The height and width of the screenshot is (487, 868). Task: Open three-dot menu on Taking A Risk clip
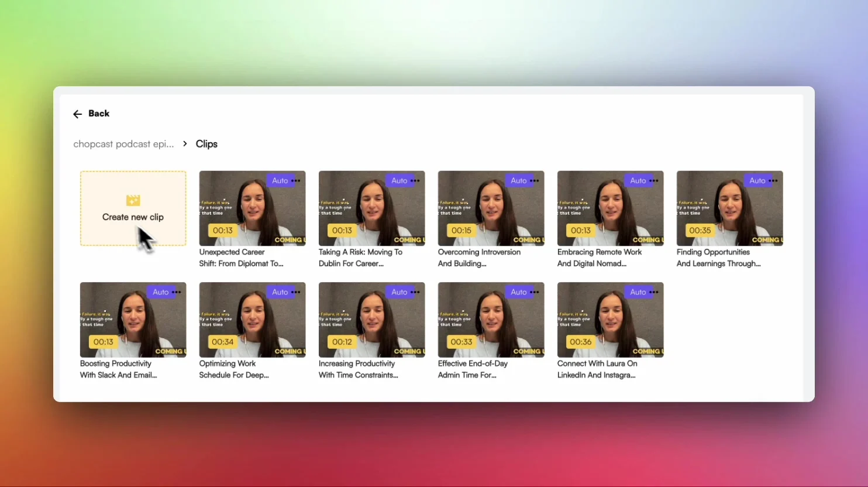(x=415, y=181)
